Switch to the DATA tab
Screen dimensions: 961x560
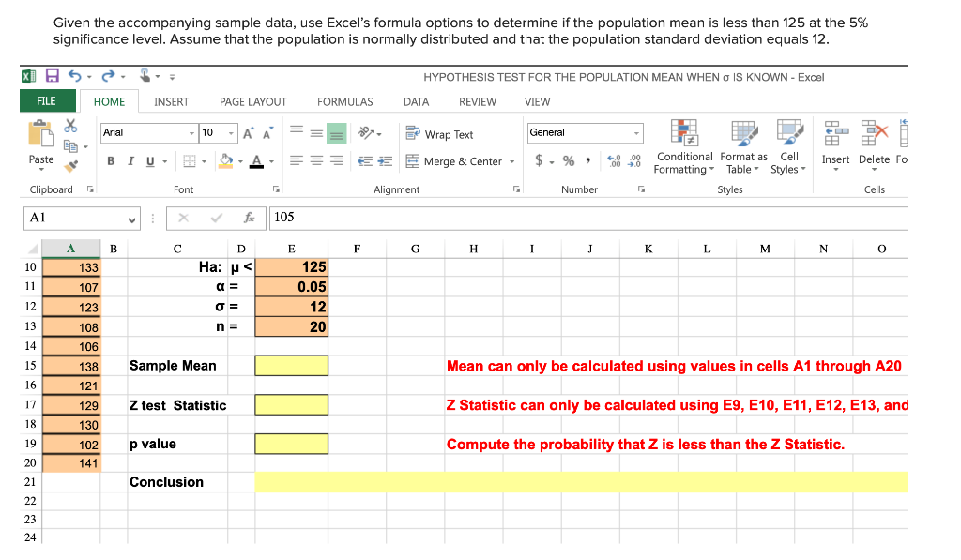[416, 101]
